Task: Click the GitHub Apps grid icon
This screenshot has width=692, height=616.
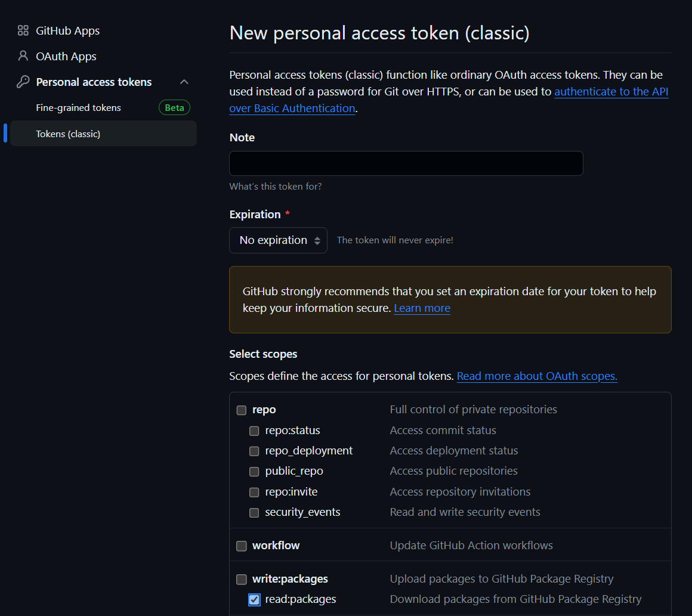Action: pos(23,30)
